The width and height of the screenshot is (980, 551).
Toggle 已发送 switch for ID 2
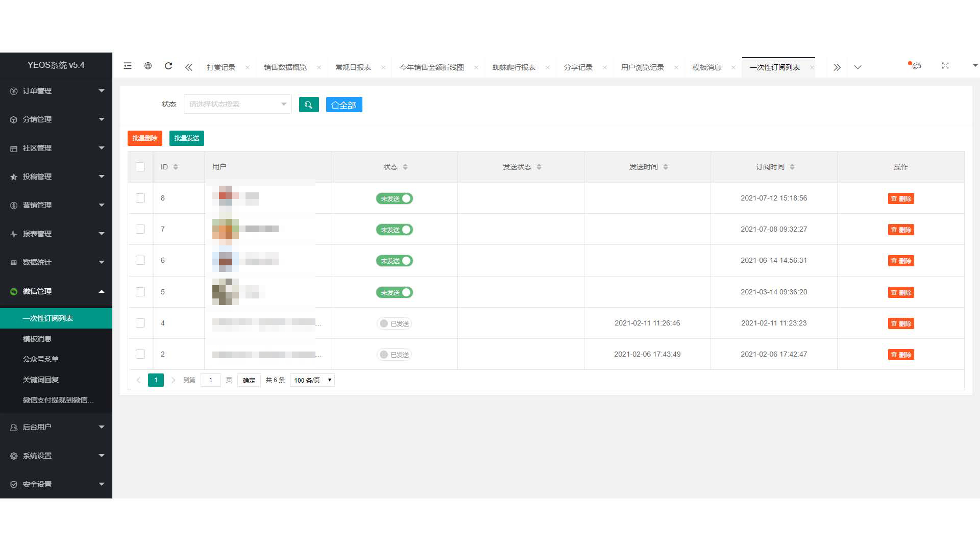coord(395,355)
